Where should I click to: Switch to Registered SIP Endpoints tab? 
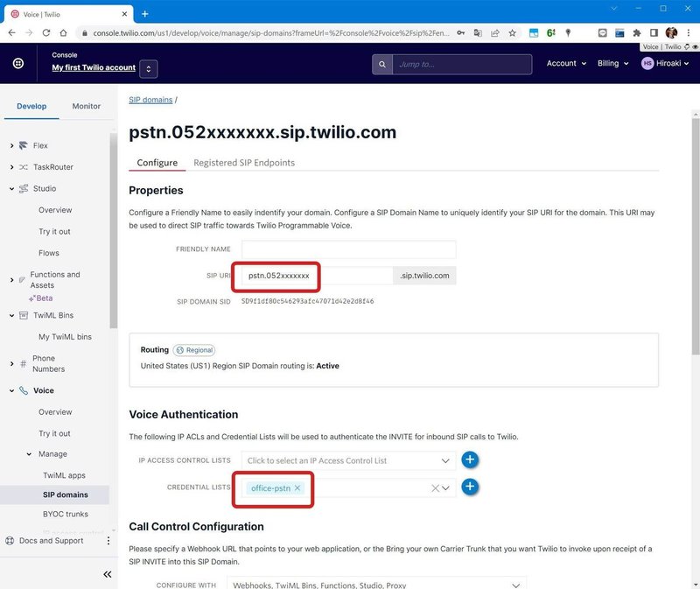pyautogui.click(x=244, y=163)
